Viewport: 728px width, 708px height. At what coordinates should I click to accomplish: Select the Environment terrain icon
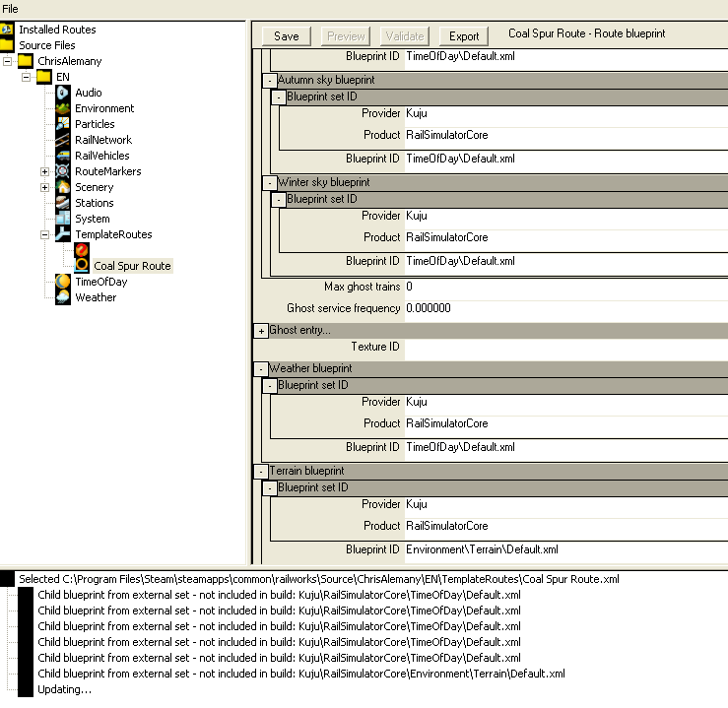(63, 108)
